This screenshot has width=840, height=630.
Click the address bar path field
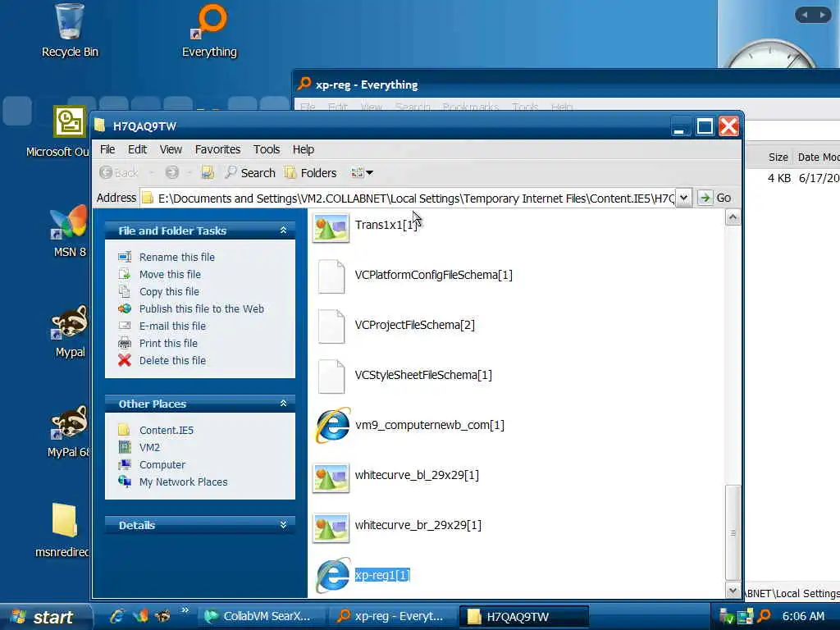pyautogui.click(x=409, y=199)
